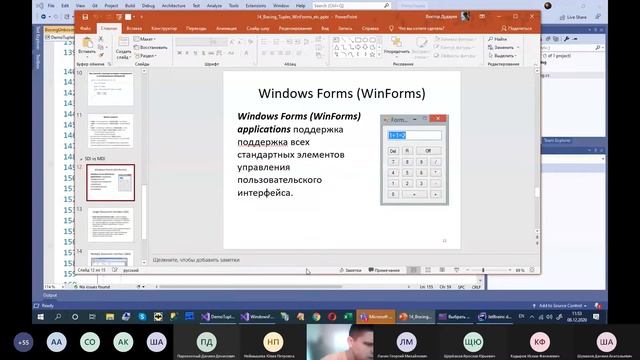The image size is (640, 360).
Task: Click the lightbulb 'Tell me' icon
Action: point(391,29)
